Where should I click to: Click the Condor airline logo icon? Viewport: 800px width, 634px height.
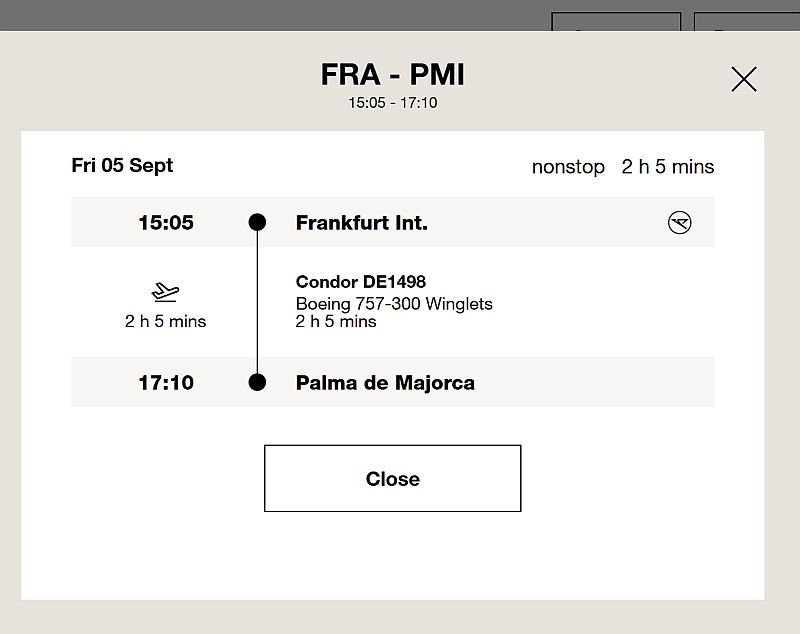[x=679, y=223]
